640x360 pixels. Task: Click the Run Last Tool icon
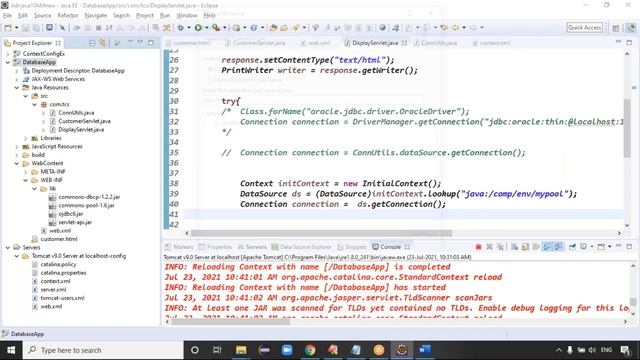tap(216, 27)
